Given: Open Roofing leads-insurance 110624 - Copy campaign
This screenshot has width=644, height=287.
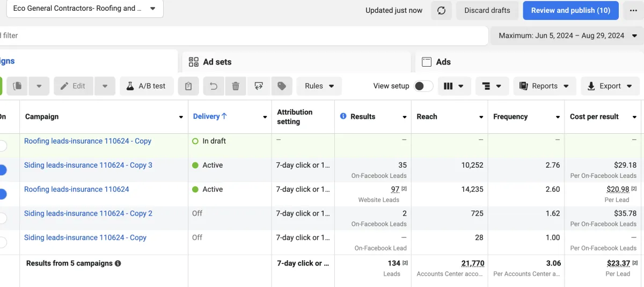Looking at the screenshot, I should tap(87, 141).
